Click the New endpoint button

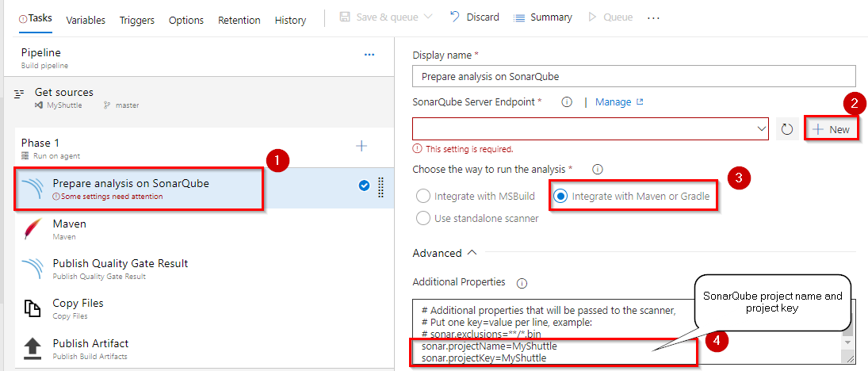tap(832, 129)
